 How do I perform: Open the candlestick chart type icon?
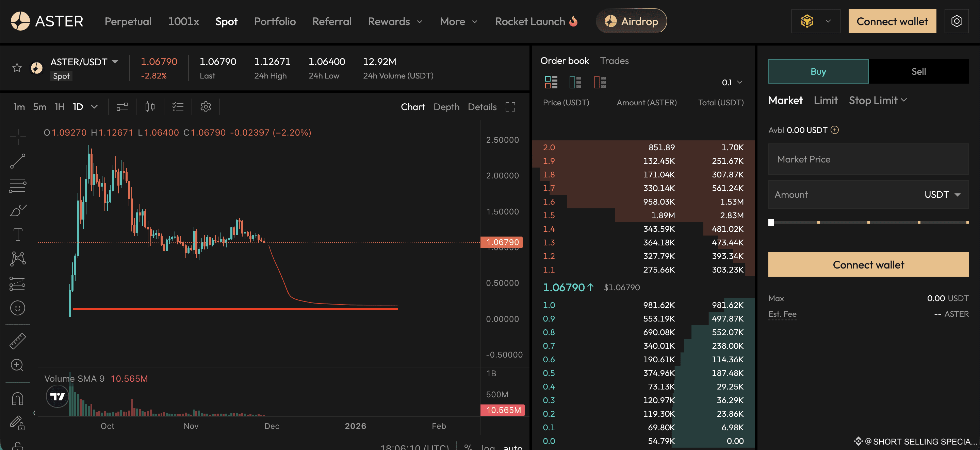150,107
